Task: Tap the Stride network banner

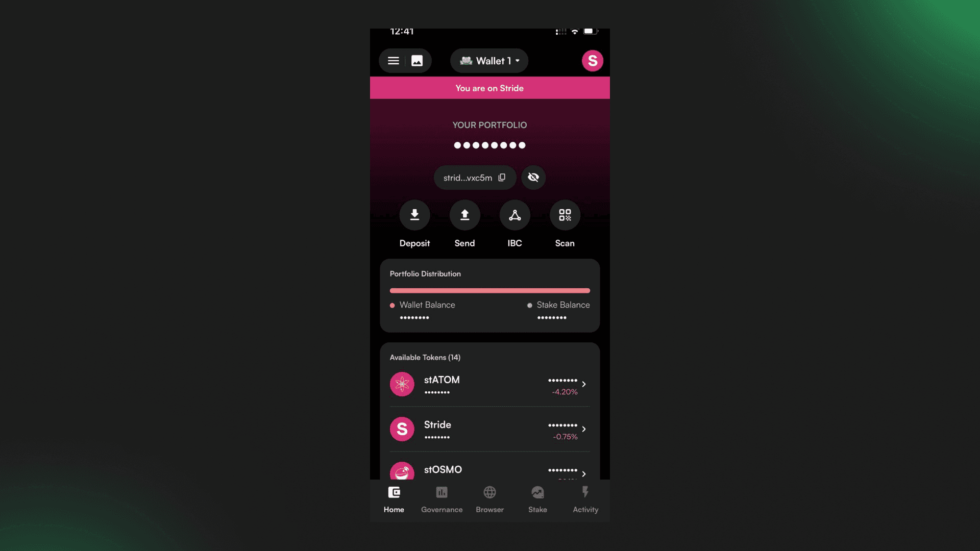Action: coord(489,88)
